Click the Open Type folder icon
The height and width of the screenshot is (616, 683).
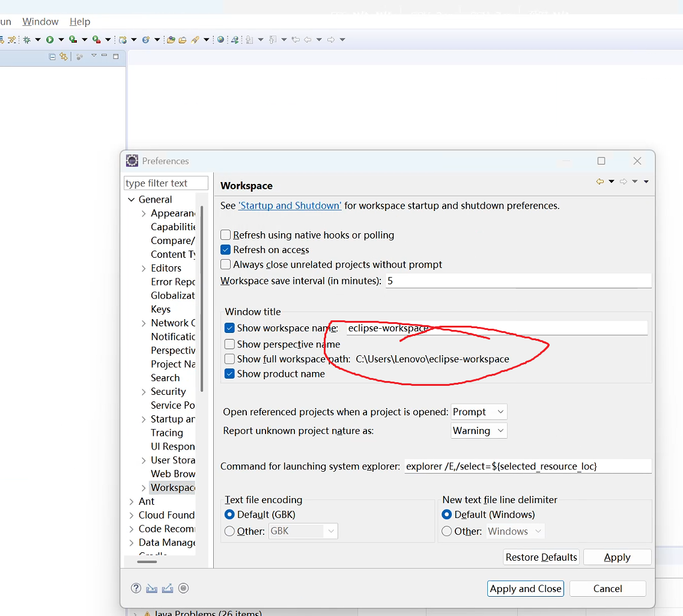(x=171, y=40)
